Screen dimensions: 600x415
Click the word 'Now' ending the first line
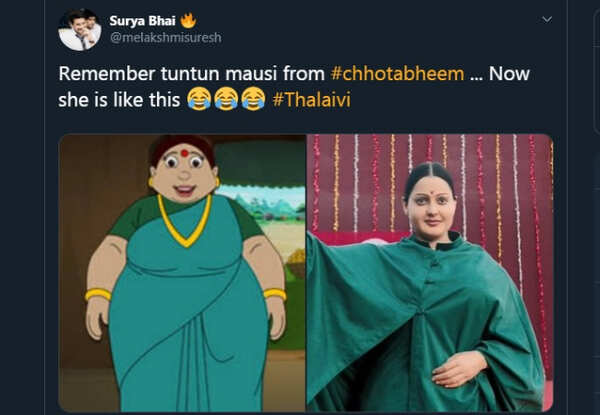coord(509,73)
